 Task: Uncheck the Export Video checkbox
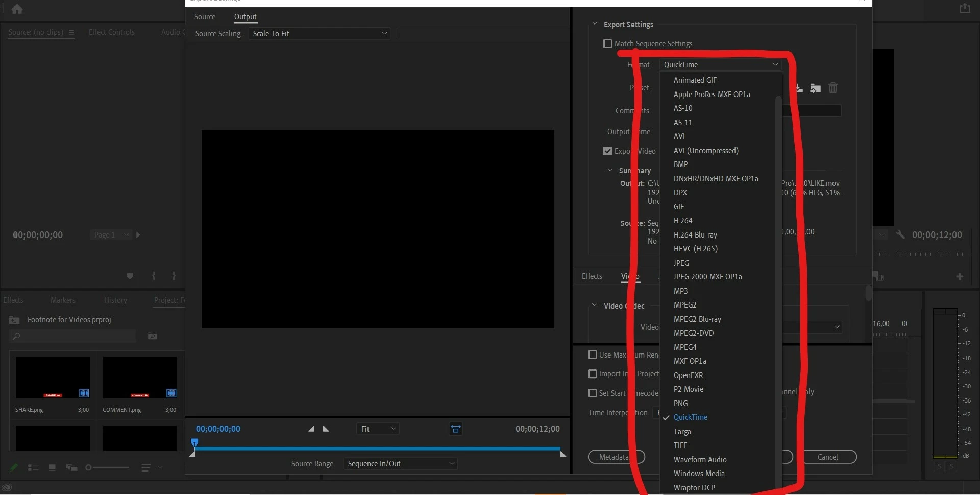coord(607,151)
